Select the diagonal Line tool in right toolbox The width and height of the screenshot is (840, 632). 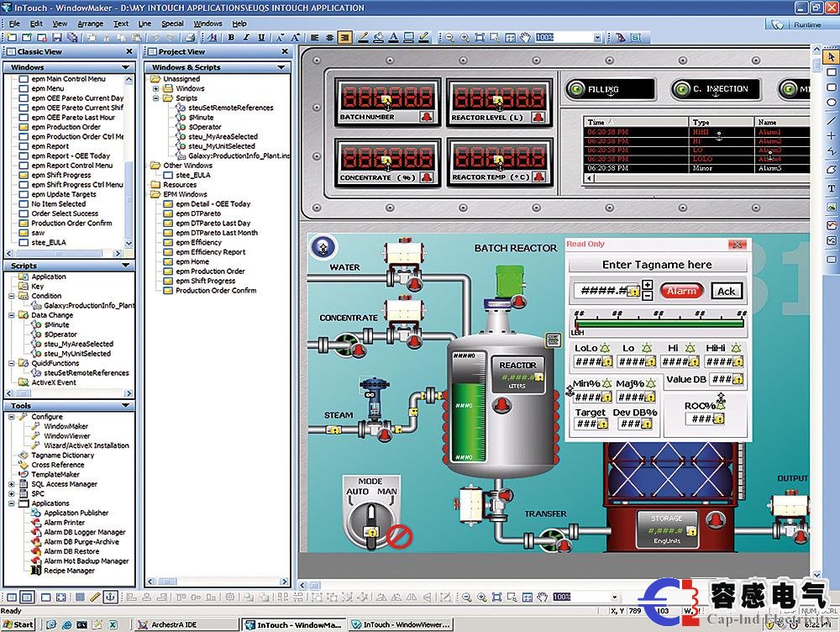[x=831, y=121]
